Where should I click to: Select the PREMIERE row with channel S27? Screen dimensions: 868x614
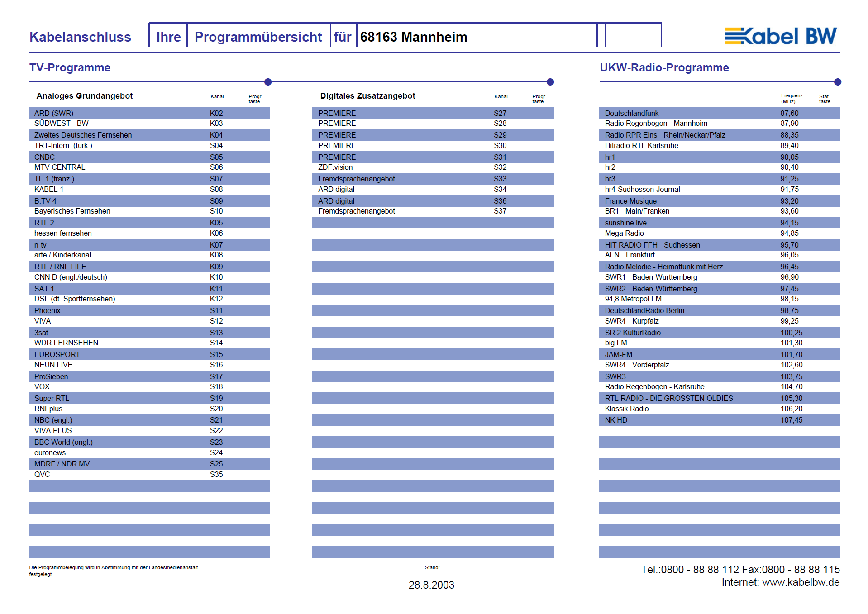pyautogui.click(x=433, y=113)
